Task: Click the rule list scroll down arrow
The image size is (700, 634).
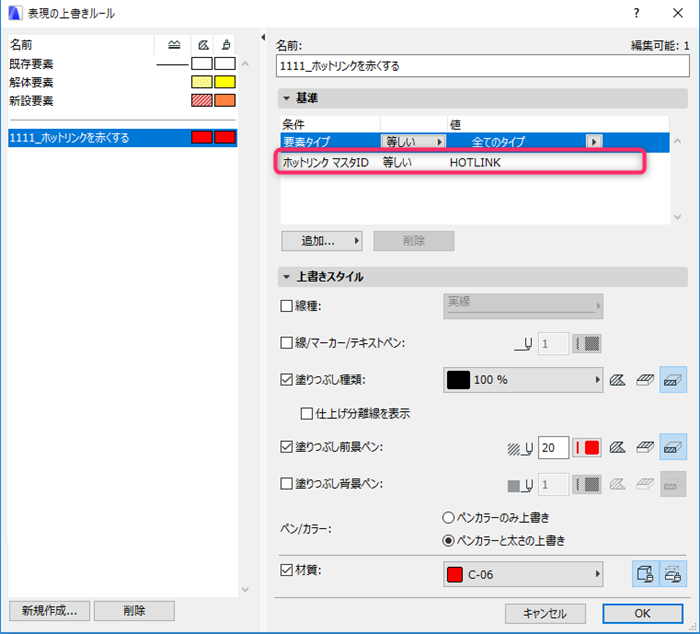Action: pos(245,589)
